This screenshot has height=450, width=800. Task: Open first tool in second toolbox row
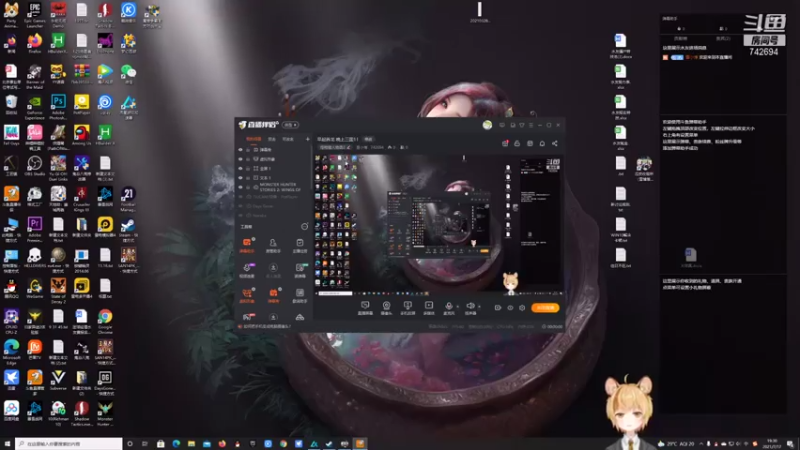coord(247,270)
